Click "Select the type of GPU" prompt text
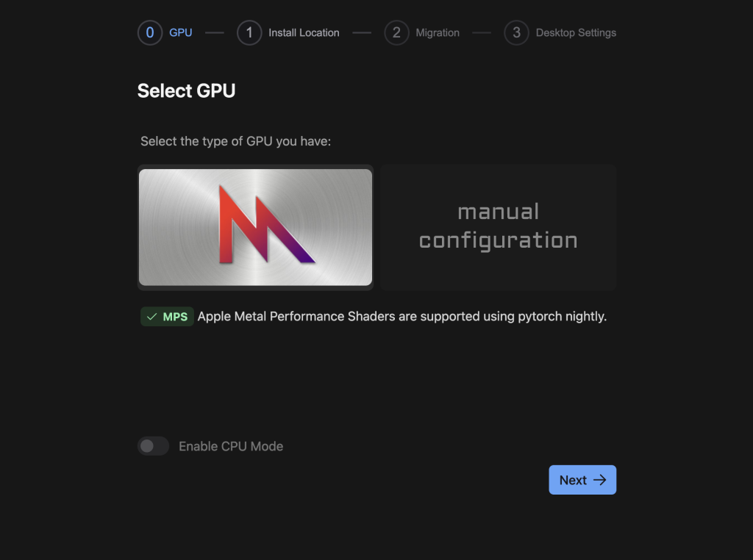 click(236, 140)
